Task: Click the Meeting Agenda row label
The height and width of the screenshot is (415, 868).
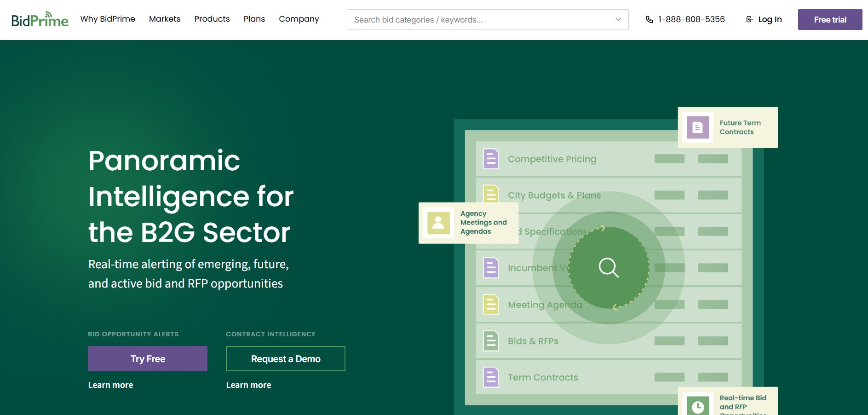Action: pyautogui.click(x=545, y=305)
